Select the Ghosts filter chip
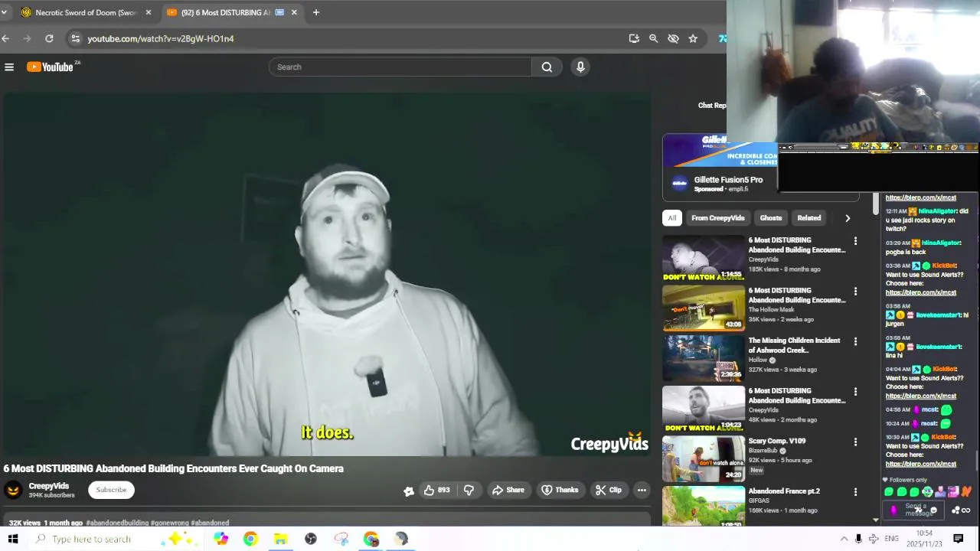Viewport: 980px width, 551px height. [771, 218]
